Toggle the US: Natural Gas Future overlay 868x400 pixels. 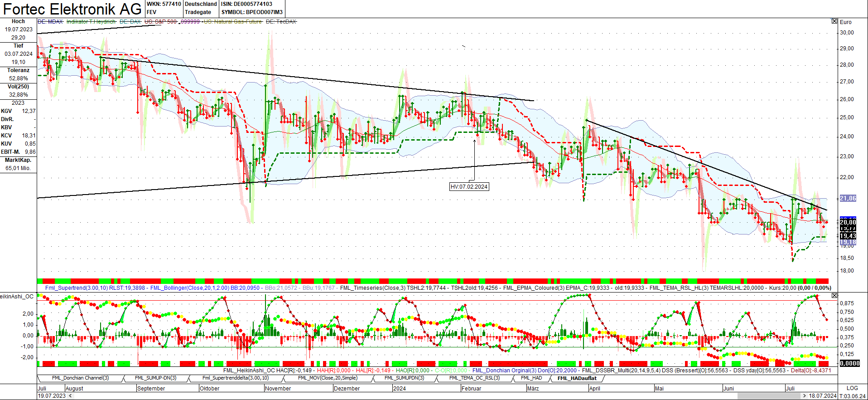coord(232,22)
